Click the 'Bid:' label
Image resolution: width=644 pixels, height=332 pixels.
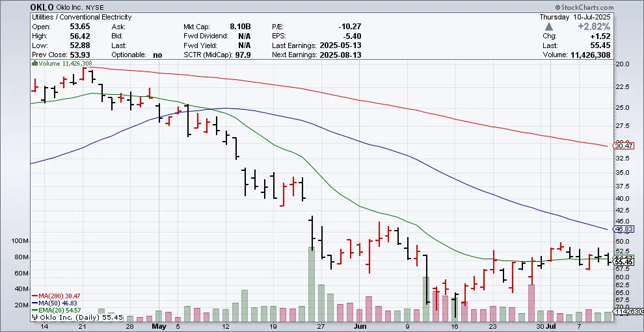pos(117,36)
